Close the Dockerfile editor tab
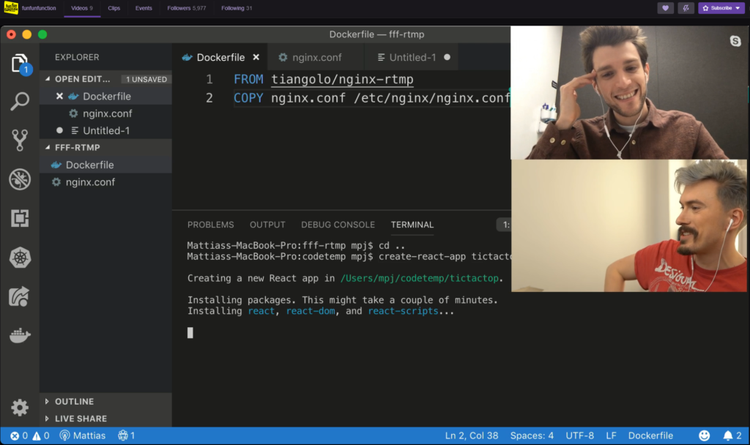This screenshot has width=750, height=445. 256,58
